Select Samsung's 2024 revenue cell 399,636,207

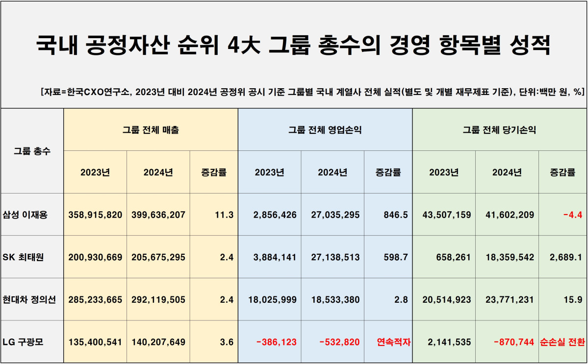158,215
